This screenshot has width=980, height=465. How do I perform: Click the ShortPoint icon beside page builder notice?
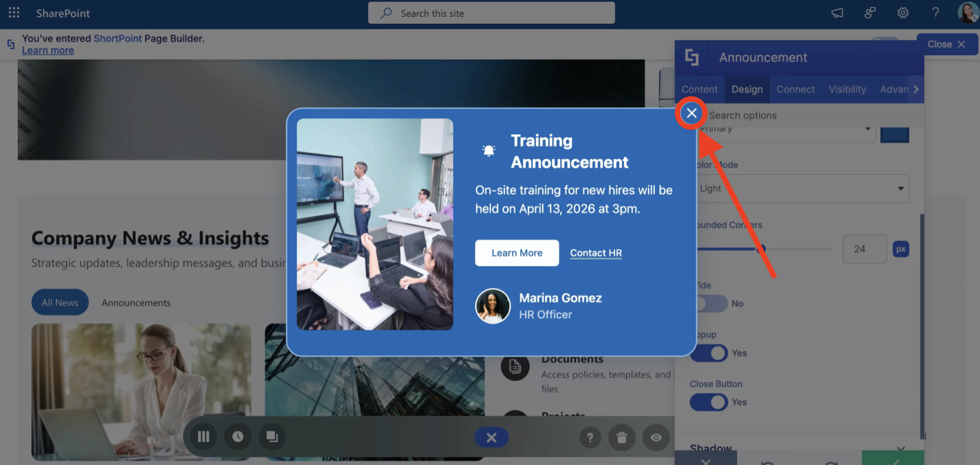pyautogui.click(x=11, y=44)
